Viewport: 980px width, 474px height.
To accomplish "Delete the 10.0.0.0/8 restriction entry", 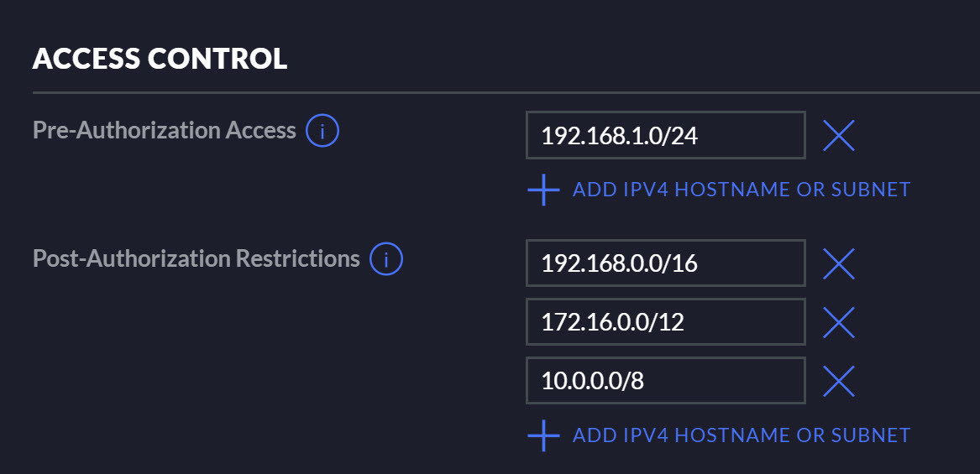I will click(838, 381).
